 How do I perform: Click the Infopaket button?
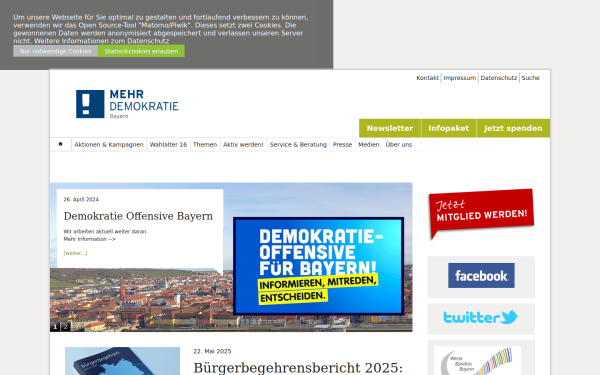pyautogui.click(x=448, y=128)
